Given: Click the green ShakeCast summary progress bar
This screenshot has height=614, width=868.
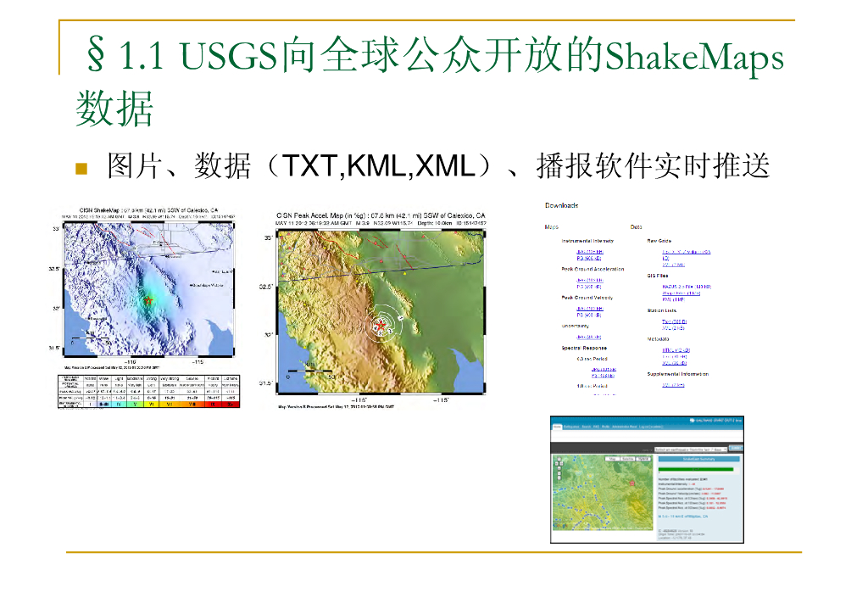Looking at the screenshot, I should point(696,470).
